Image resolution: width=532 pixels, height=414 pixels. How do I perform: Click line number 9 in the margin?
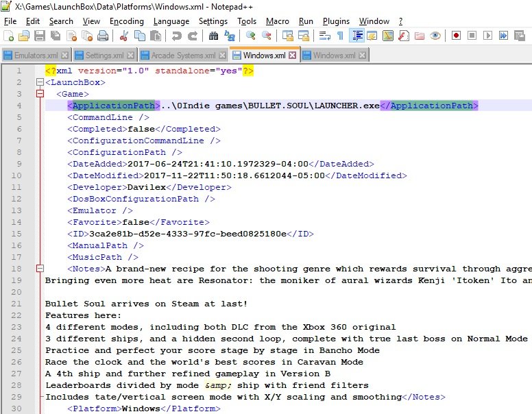(19, 164)
